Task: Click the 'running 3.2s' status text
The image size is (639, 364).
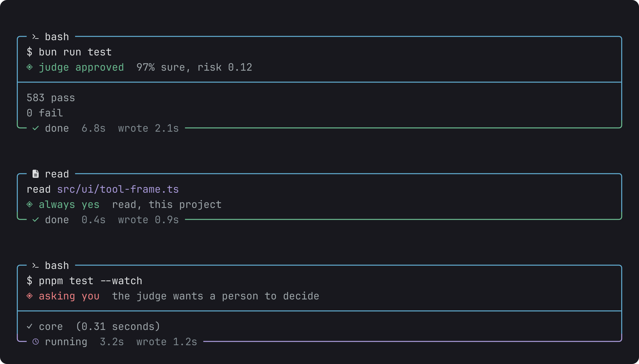Action: point(84,342)
